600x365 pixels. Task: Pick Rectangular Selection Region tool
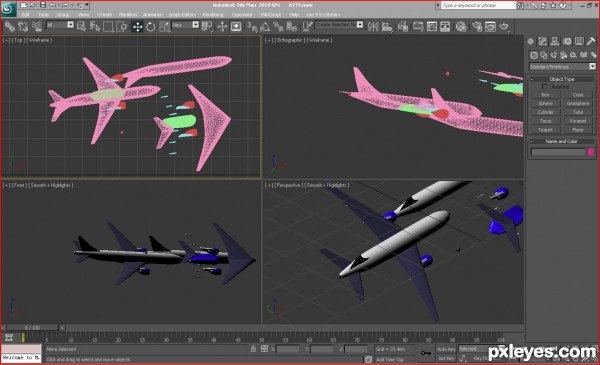(108, 26)
